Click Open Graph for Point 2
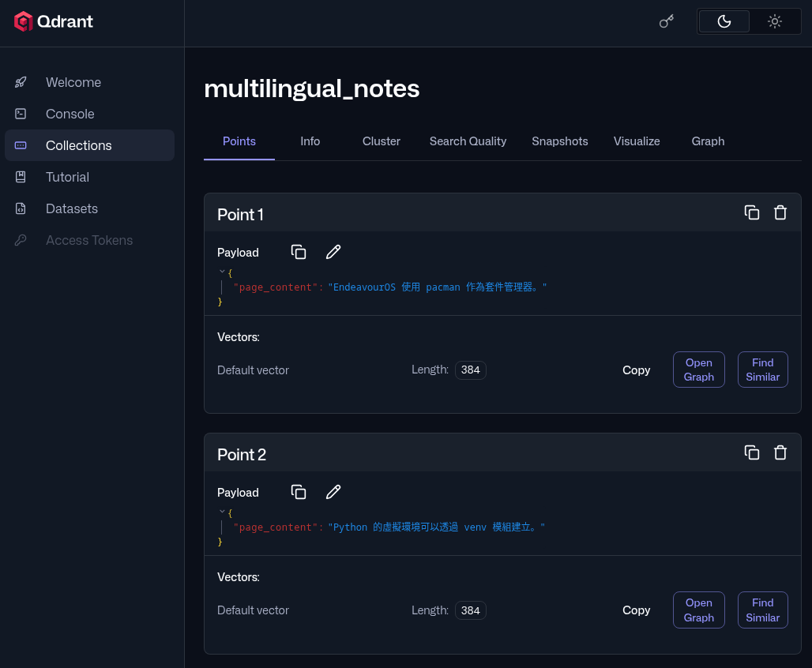This screenshot has width=812, height=668. tap(698, 610)
